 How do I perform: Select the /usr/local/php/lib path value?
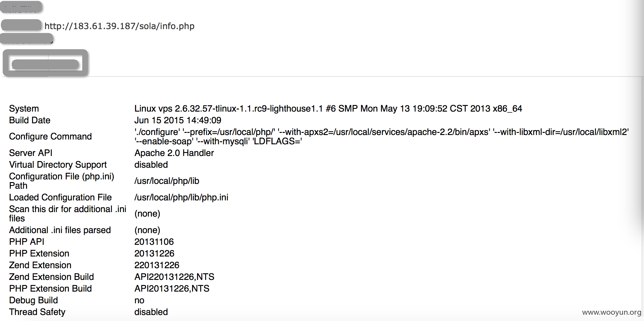click(167, 181)
